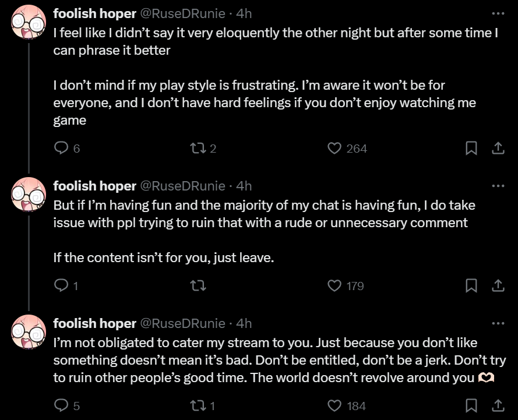Bookmark the first tweet about play style
This screenshot has height=420, width=518.
[x=471, y=149]
